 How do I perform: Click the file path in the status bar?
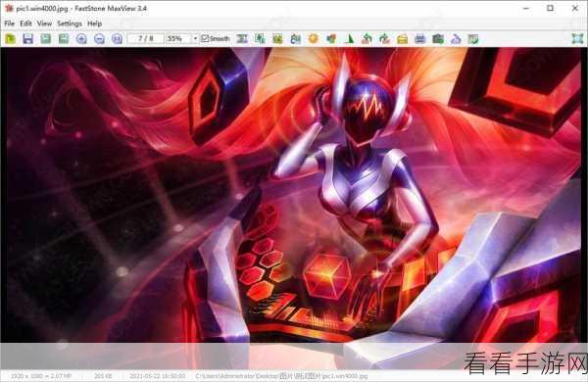(281, 375)
